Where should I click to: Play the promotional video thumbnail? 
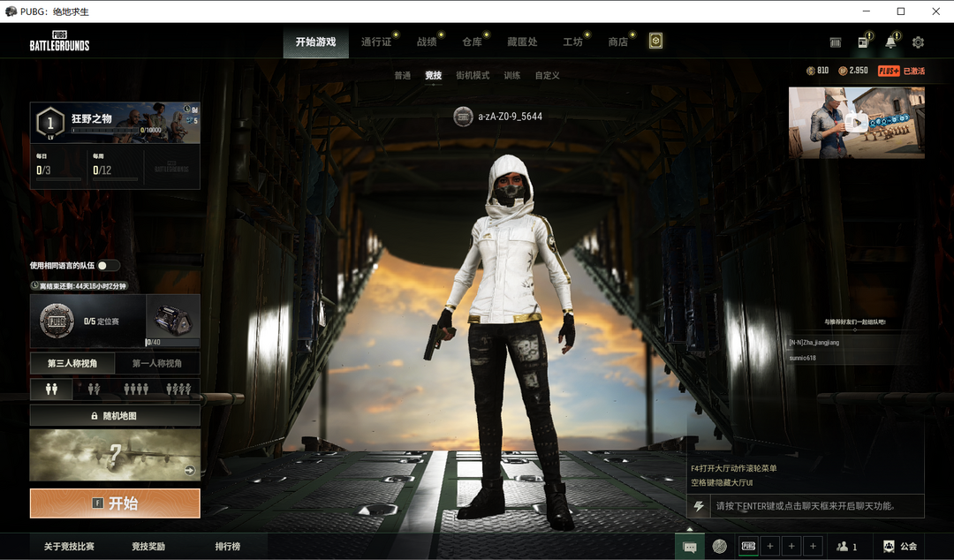pos(857,123)
